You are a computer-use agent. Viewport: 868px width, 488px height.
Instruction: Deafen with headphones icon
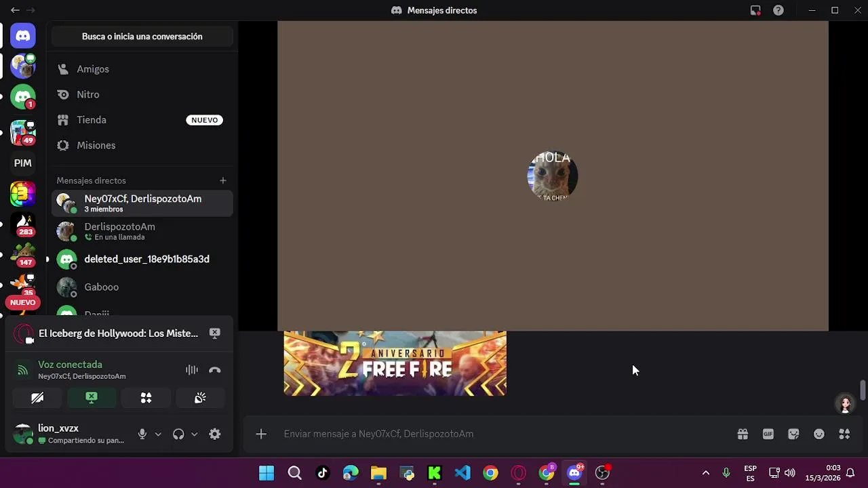[178, 434]
